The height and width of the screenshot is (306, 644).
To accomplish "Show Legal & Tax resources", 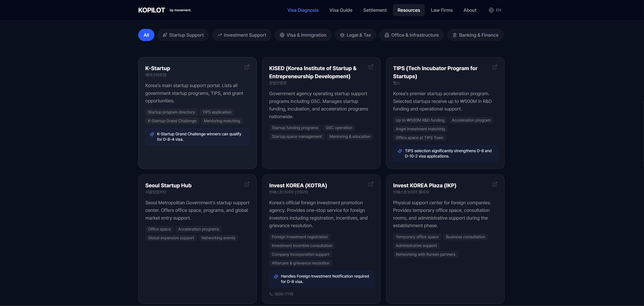I will click(x=355, y=35).
